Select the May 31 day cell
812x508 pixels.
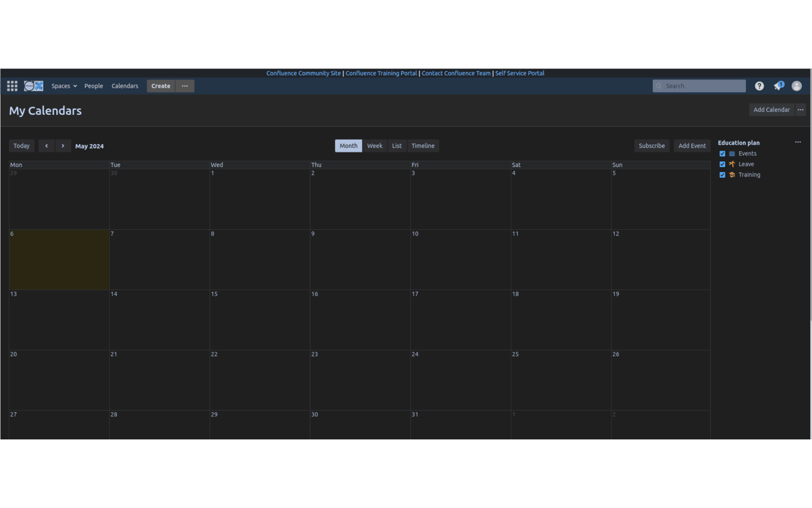[461, 425]
